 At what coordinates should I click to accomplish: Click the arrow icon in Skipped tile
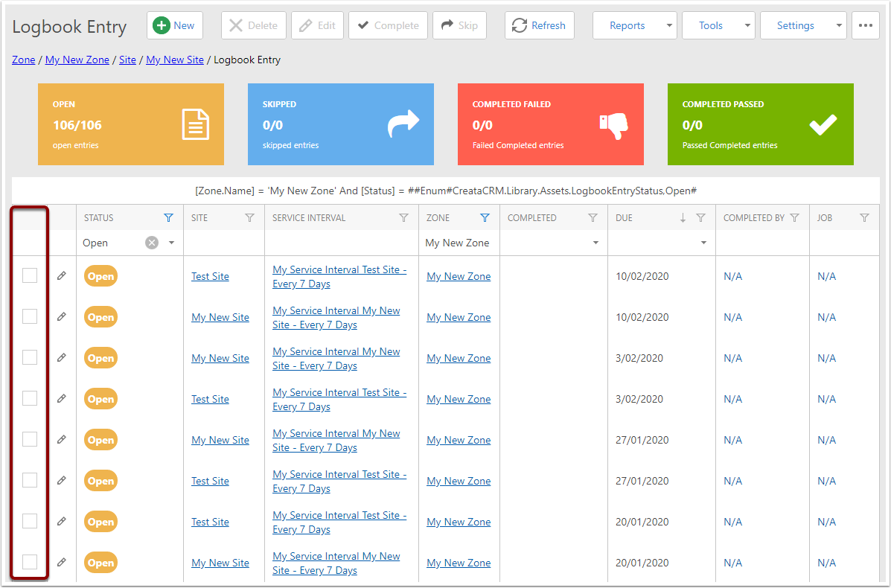point(403,124)
